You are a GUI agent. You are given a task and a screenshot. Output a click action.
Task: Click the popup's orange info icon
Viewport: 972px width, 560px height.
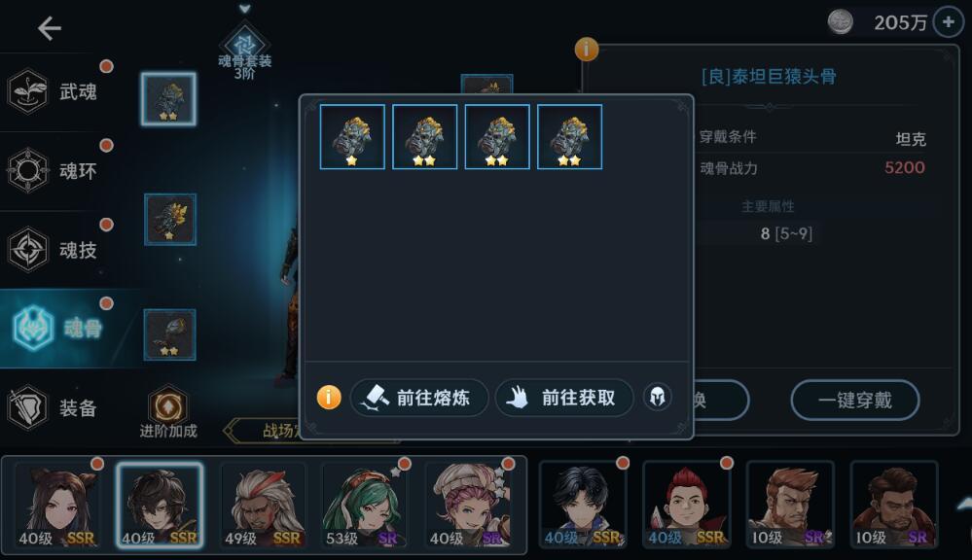(x=329, y=397)
